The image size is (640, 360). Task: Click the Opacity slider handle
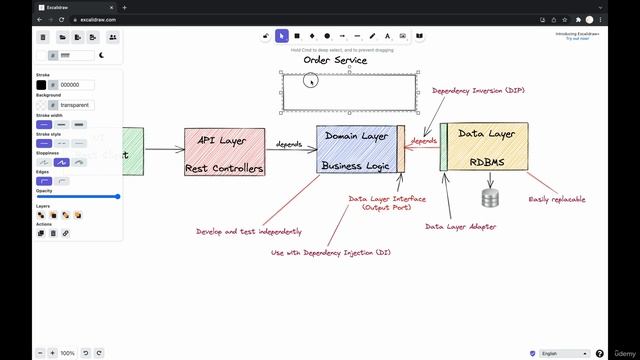pyautogui.click(x=118, y=197)
